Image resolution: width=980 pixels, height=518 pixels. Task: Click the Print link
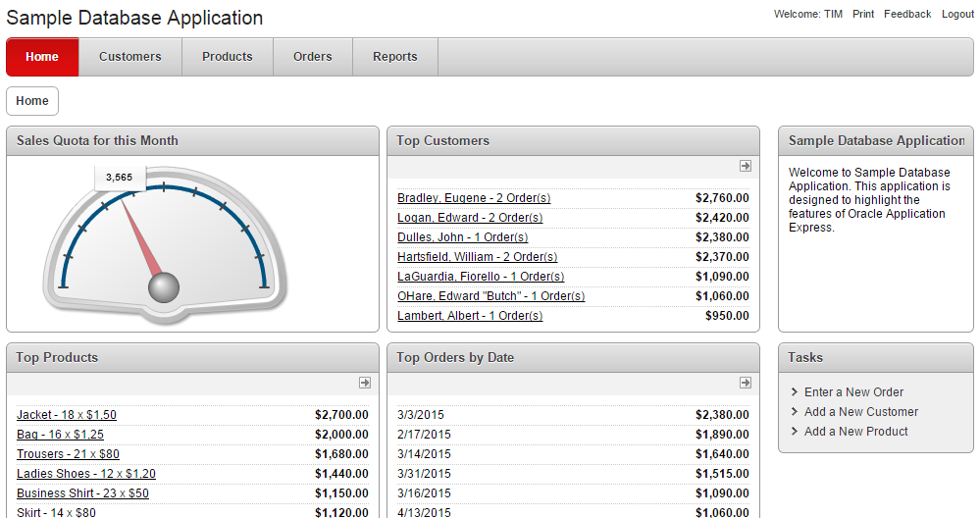point(863,14)
